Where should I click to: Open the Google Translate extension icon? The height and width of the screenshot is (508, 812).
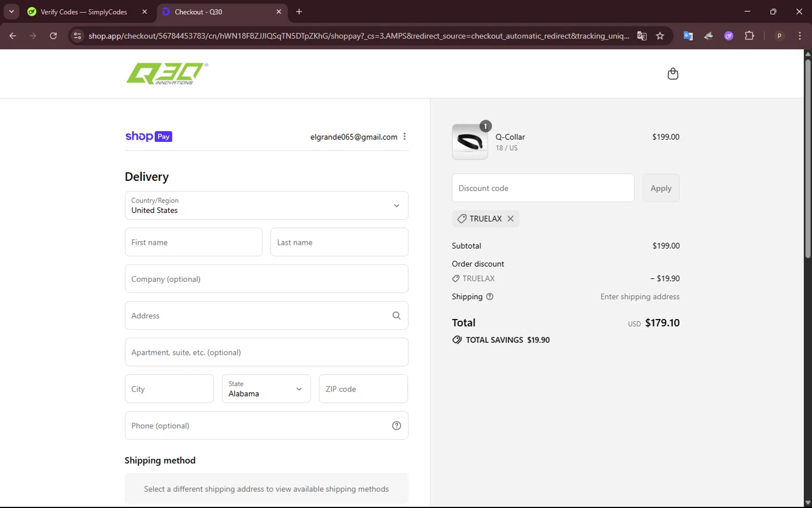pos(688,36)
